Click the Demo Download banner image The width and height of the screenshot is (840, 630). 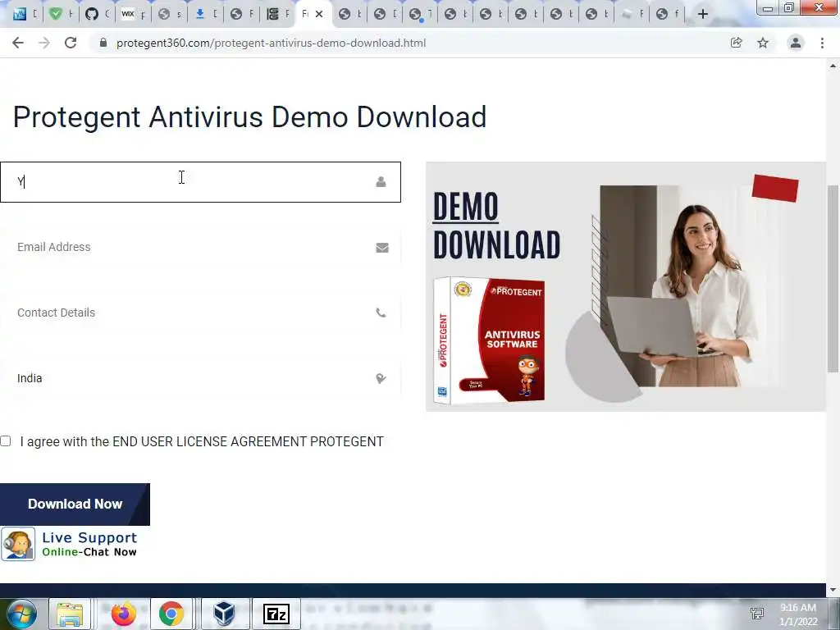tap(626, 286)
